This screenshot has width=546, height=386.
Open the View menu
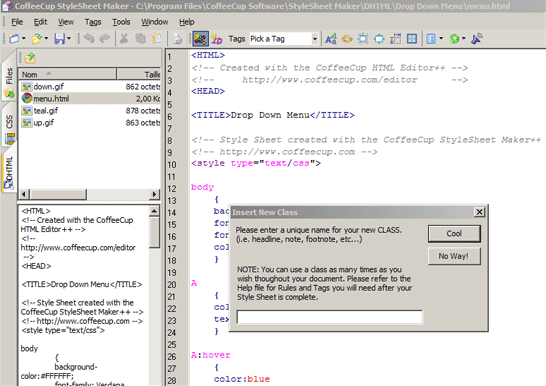[66, 22]
